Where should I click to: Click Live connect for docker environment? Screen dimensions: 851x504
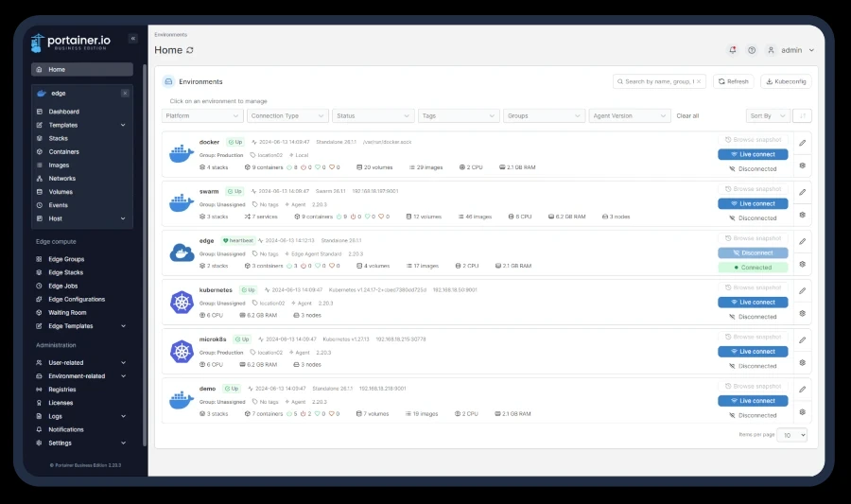pyautogui.click(x=753, y=155)
